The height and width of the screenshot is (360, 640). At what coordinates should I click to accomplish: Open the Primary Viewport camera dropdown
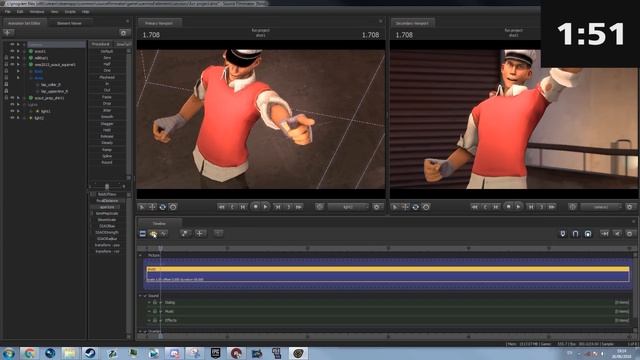(349, 207)
